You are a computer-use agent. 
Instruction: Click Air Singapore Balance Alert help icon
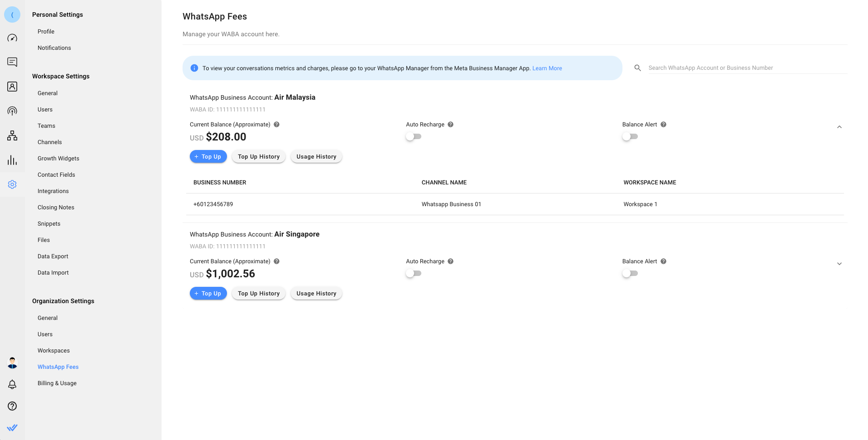pyautogui.click(x=663, y=261)
